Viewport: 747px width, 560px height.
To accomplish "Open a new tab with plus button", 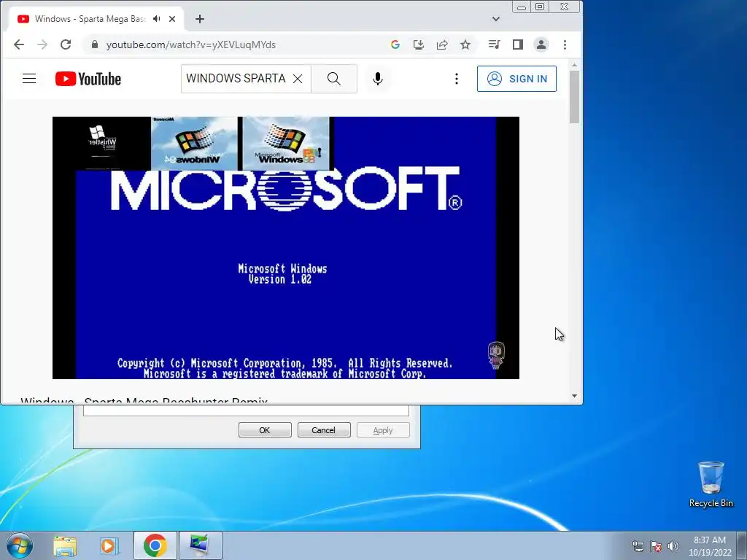I will [x=200, y=19].
